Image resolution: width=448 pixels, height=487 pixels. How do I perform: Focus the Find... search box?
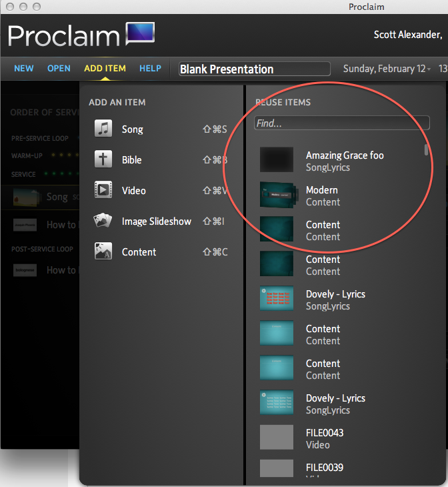pyautogui.click(x=342, y=123)
